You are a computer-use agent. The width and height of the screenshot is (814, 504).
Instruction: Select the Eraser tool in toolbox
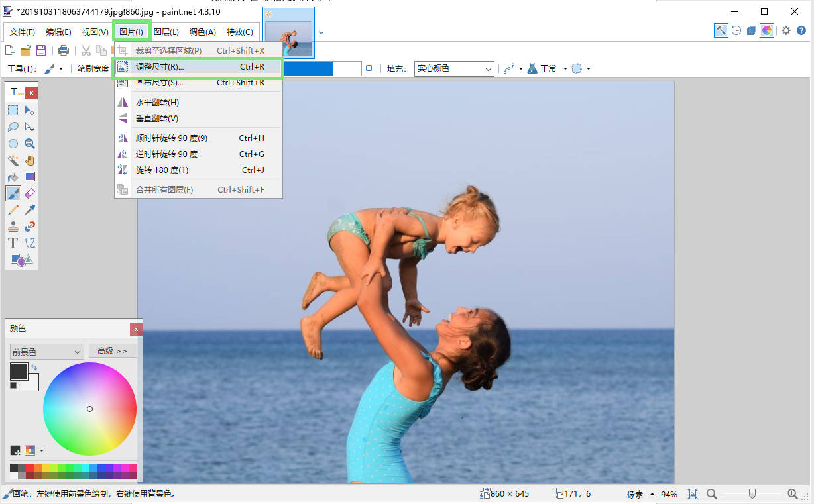coord(30,193)
